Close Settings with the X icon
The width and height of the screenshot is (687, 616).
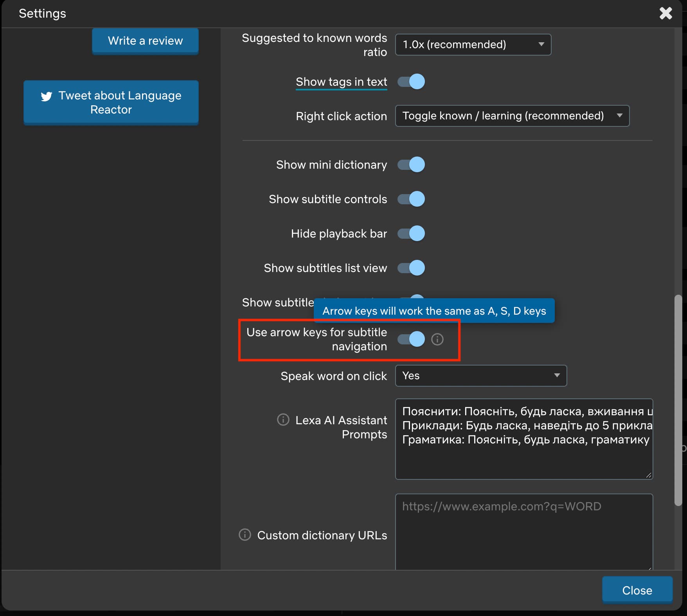[x=665, y=13]
